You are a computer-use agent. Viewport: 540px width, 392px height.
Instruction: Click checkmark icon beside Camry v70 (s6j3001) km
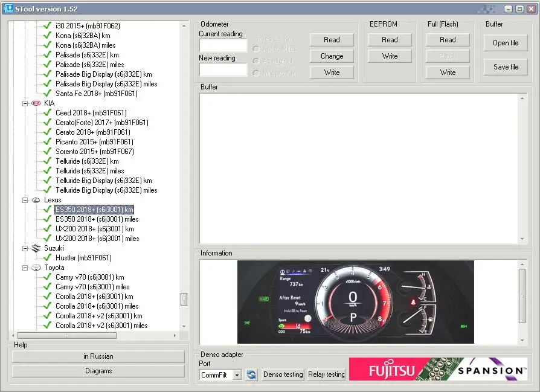pos(48,277)
